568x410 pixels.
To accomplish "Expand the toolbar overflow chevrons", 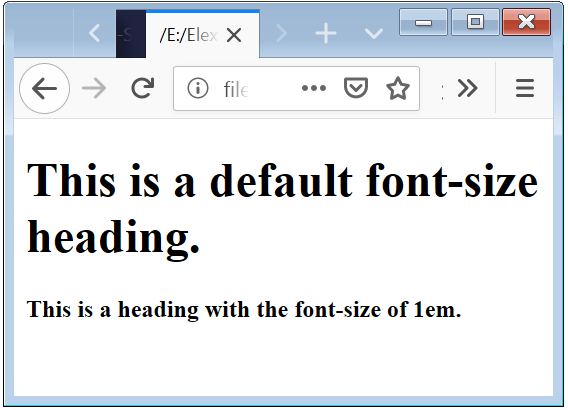I will pos(467,88).
